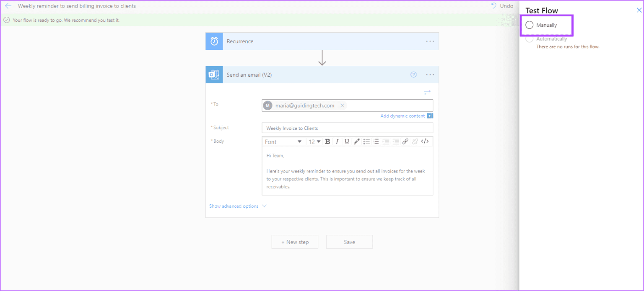Open help for Send an email (V2)

pyautogui.click(x=413, y=75)
